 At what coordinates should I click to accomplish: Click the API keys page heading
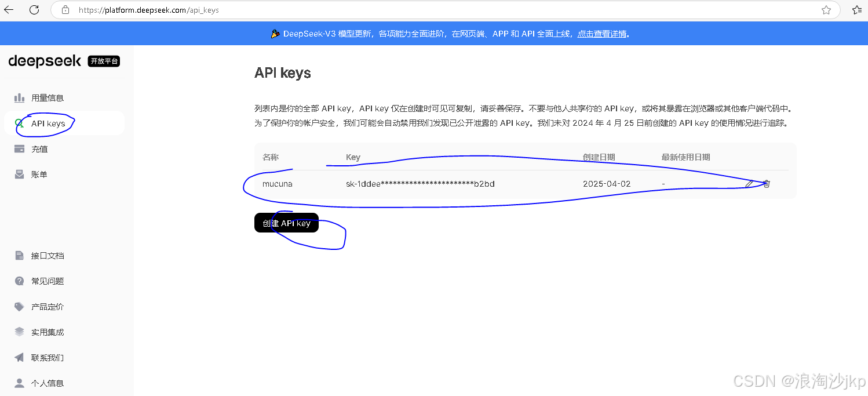pyautogui.click(x=283, y=73)
